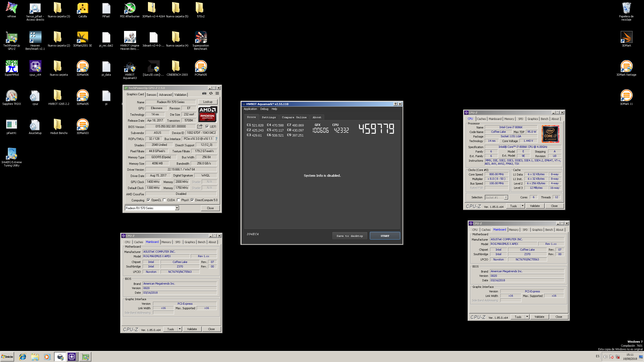The width and height of the screenshot is (644, 362).
Task: Open Internet Explorer from the taskbar
Action: click(23, 357)
